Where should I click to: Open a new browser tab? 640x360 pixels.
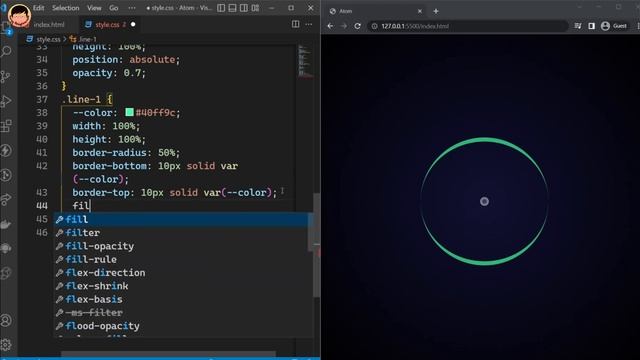click(436, 11)
